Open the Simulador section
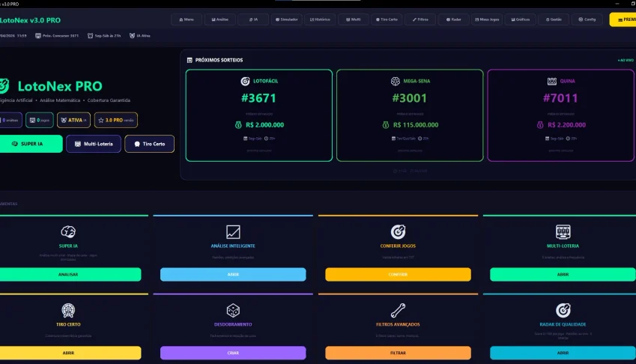 [287, 19]
